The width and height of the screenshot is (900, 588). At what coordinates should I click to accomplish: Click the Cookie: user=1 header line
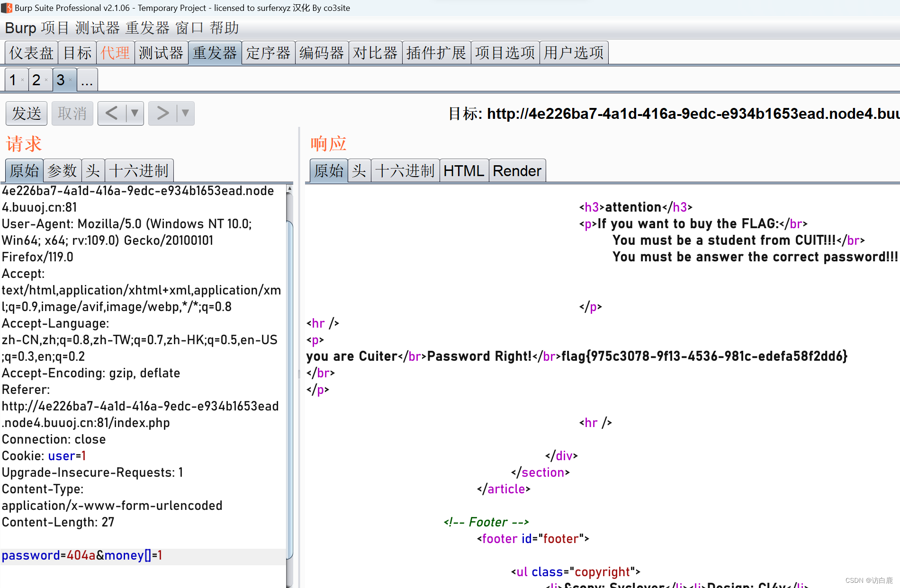coord(44,456)
